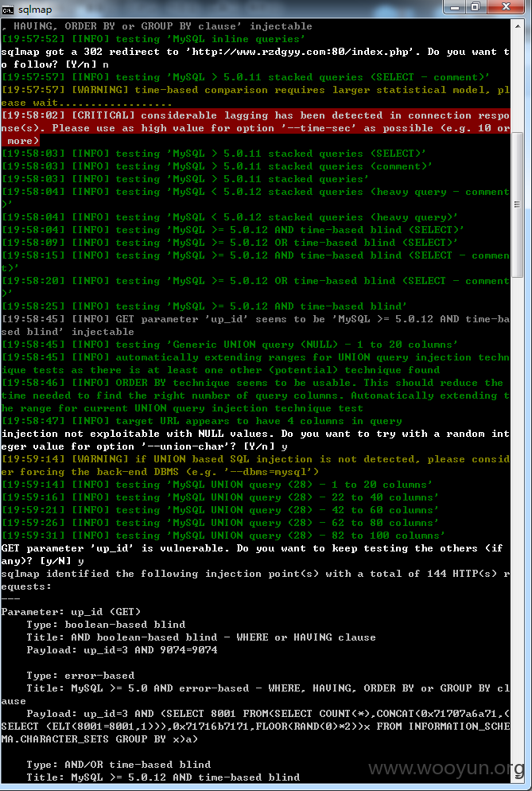Image resolution: width=532 pixels, height=791 pixels.
Task: Click 'MySQL UNION query (28) - 1 to 20 columns' line
Action: (217, 485)
